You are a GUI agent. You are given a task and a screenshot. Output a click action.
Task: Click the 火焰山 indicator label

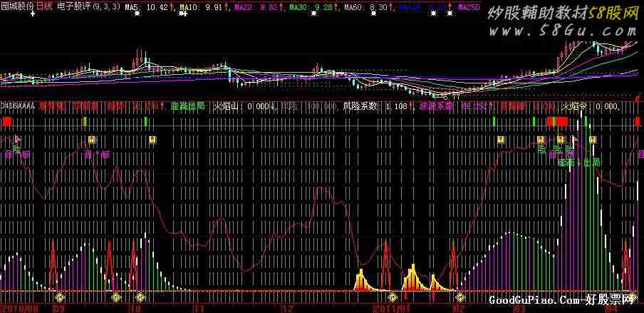227,106
